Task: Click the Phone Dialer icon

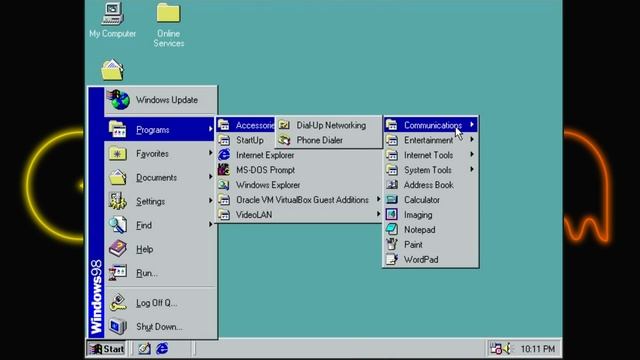Action: (284, 140)
